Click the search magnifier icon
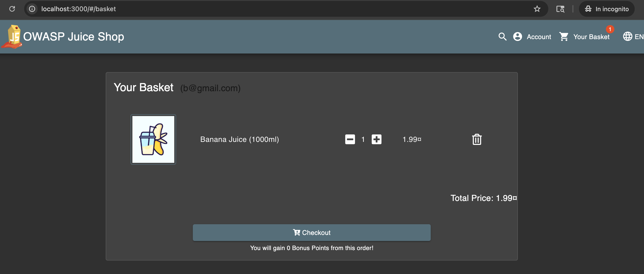 click(x=502, y=37)
